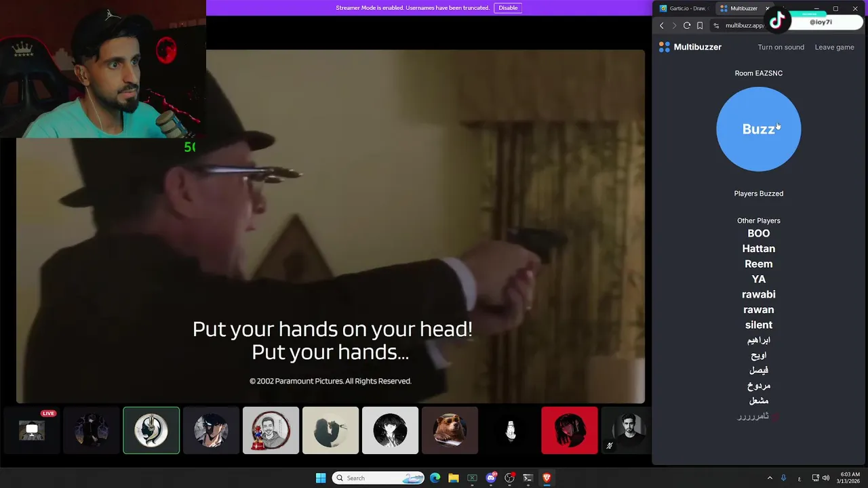This screenshot has width=868, height=488.
Task: Open the terminal taskbar icon
Action: [x=528, y=478]
